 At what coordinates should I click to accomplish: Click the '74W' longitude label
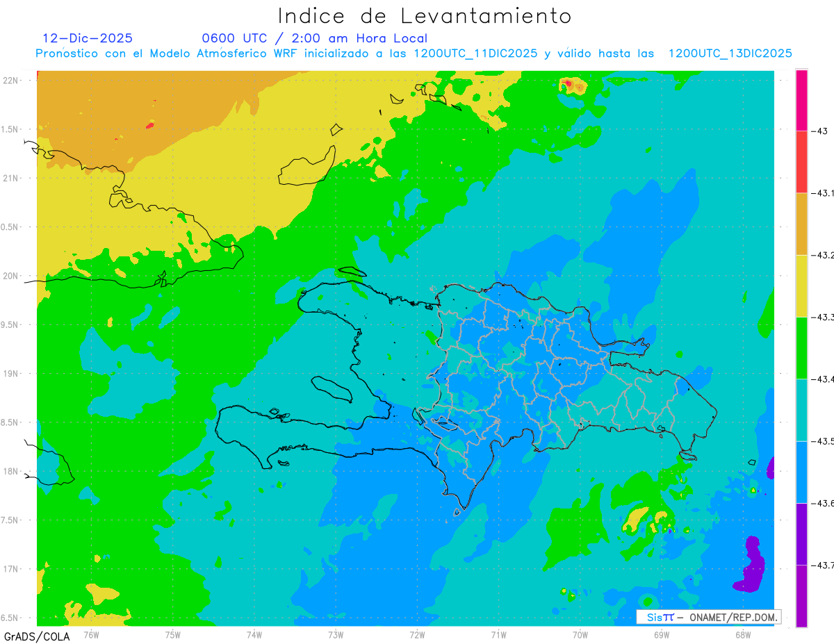[x=254, y=634]
